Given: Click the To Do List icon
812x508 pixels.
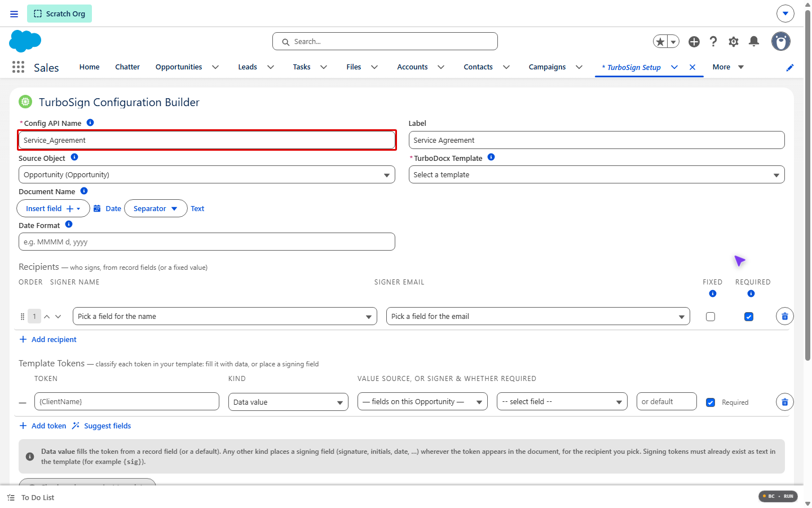Looking at the screenshot, I should pos(11,497).
